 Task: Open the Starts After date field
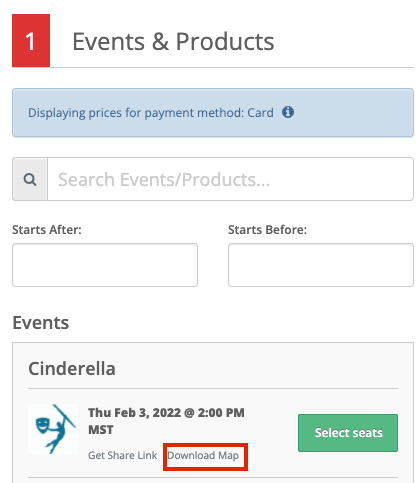(105, 265)
